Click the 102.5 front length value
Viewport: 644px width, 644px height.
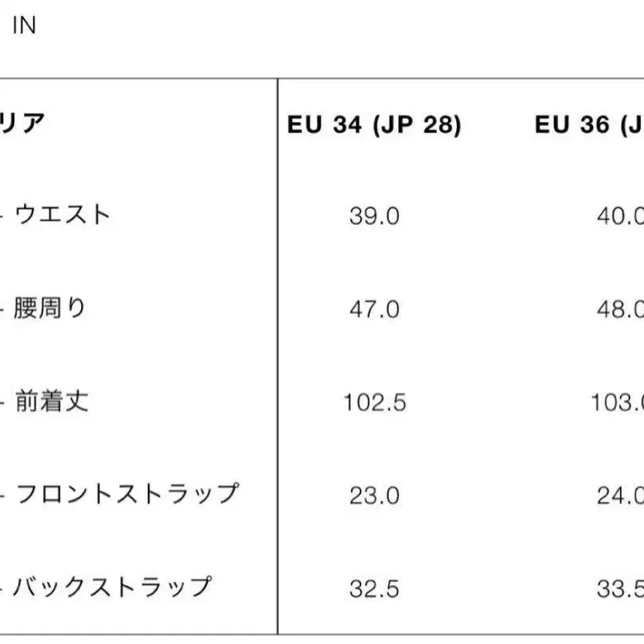374,402
